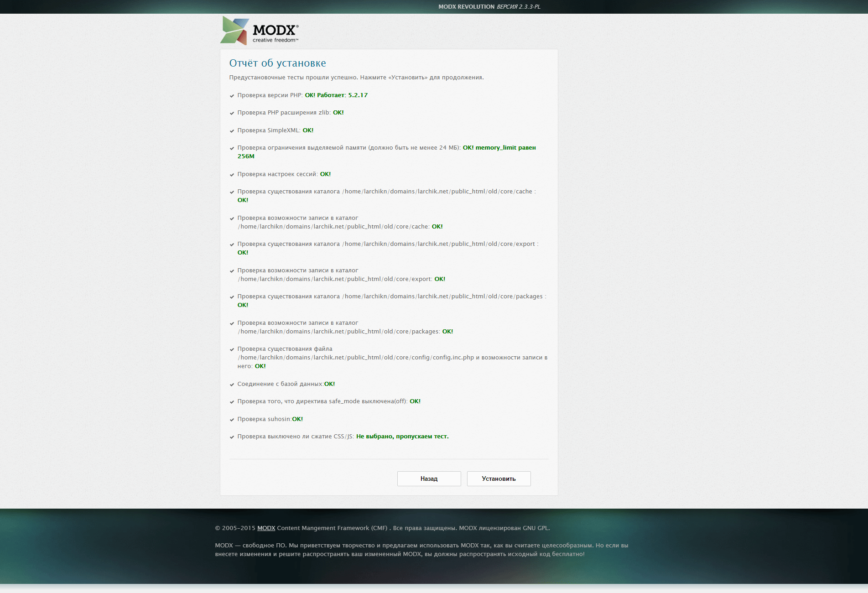Click 'Проверка PHP расширения zlib' text

pos(284,112)
